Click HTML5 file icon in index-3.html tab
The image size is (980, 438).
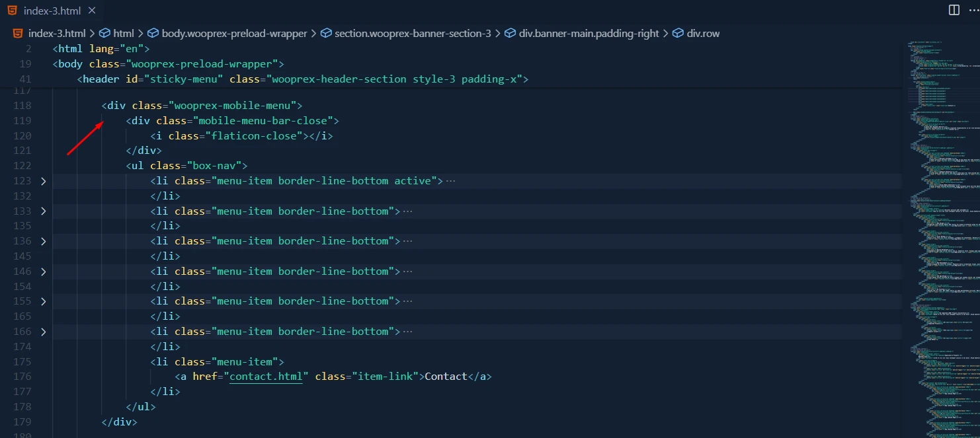click(11, 11)
